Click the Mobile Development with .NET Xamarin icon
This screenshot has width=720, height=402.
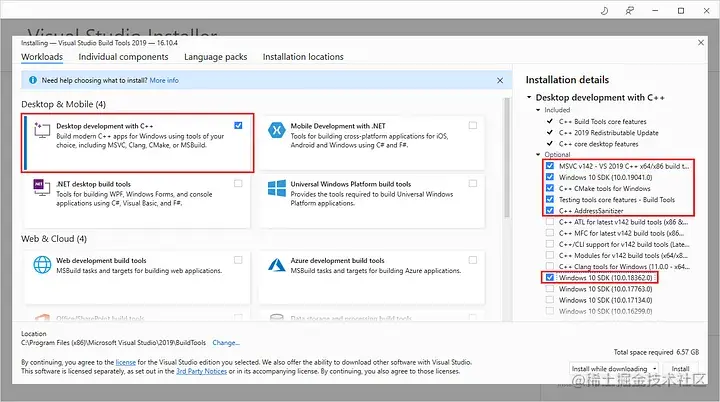tap(276, 130)
